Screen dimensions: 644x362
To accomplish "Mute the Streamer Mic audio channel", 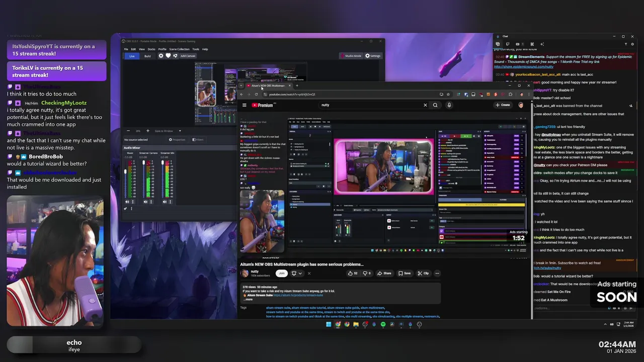I will (165, 202).
